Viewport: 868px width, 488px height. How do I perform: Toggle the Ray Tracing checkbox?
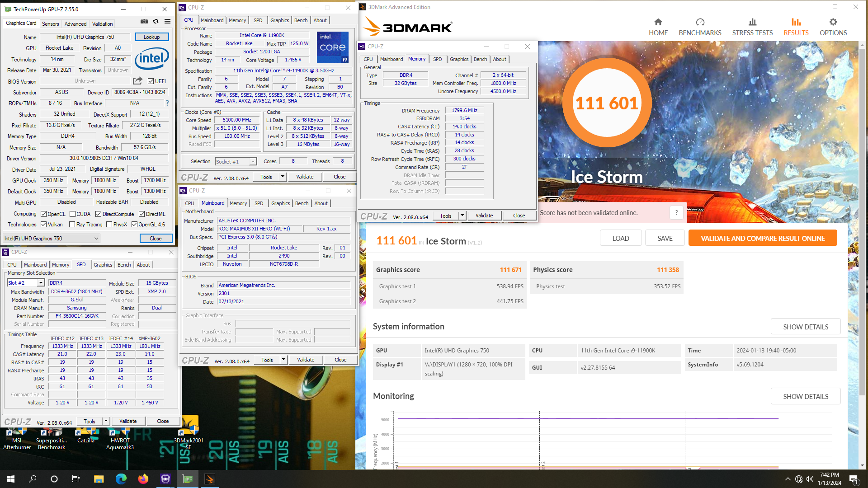(x=72, y=225)
